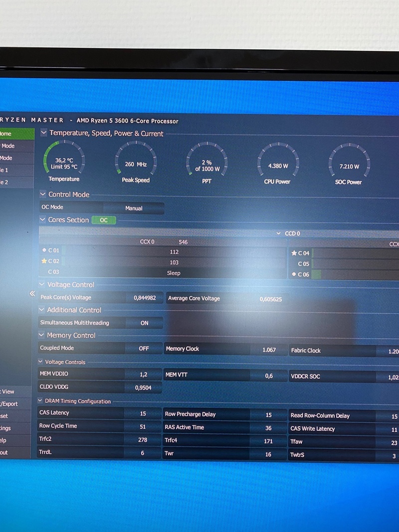Viewport: 399px width, 532px height.
Task: Click the "C 05" core label
Action: 303,264
